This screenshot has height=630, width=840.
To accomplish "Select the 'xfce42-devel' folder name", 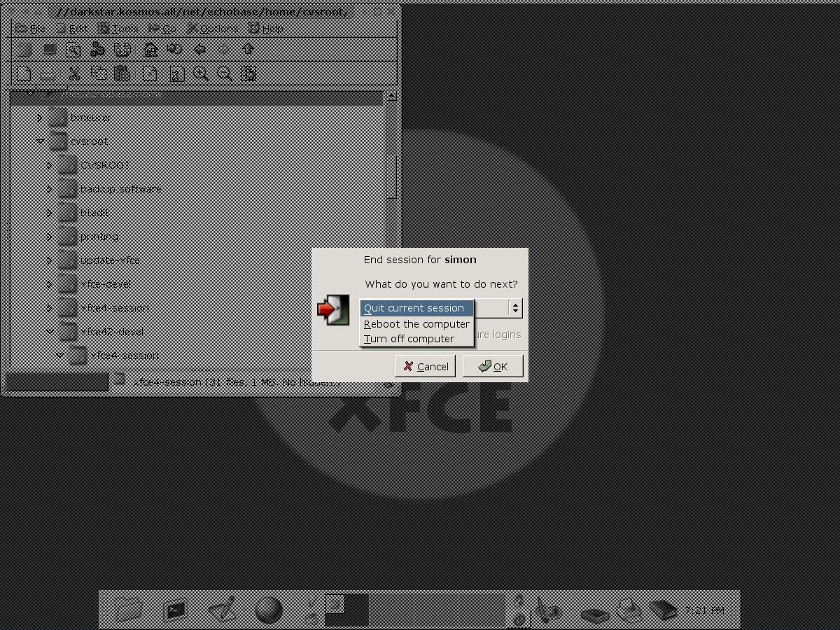I will [x=113, y=332].
